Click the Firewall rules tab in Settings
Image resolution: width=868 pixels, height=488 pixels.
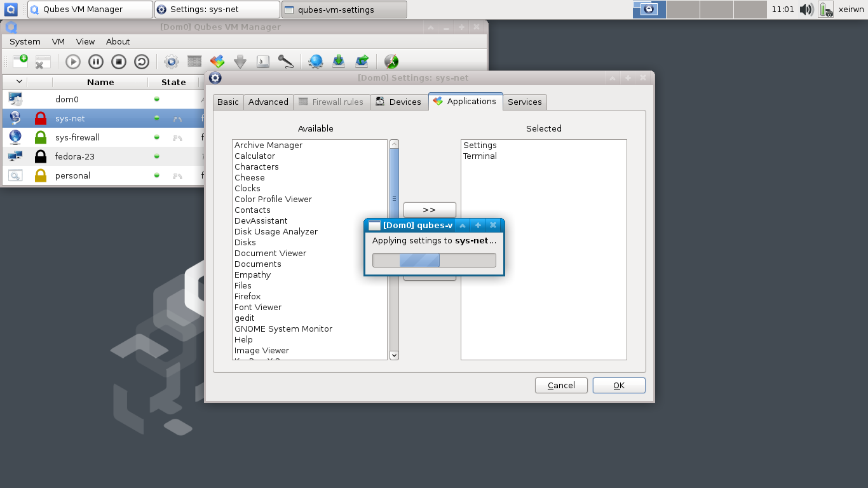point(331,102)
